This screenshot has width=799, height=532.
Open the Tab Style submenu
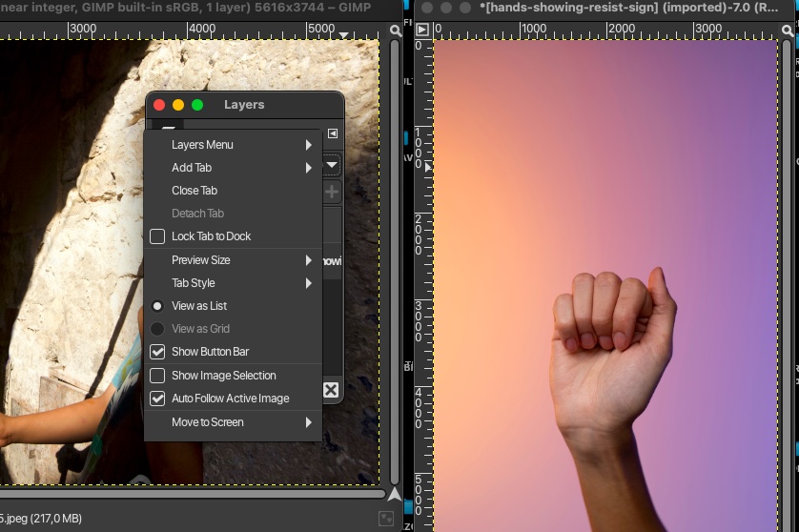234,283
